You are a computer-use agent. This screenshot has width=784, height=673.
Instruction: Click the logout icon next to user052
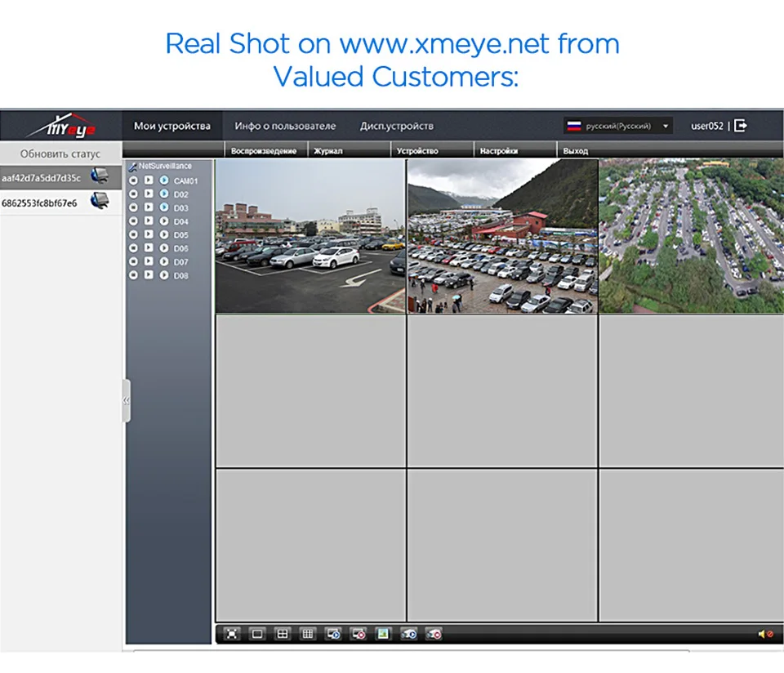point(741,126)
